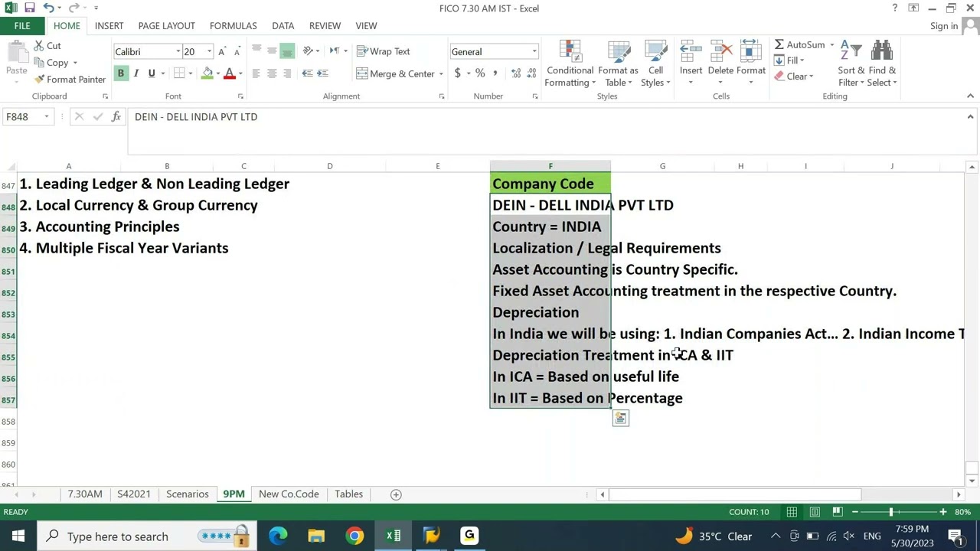Open the Scenarios sheet tab

click(x=188, y=494)
